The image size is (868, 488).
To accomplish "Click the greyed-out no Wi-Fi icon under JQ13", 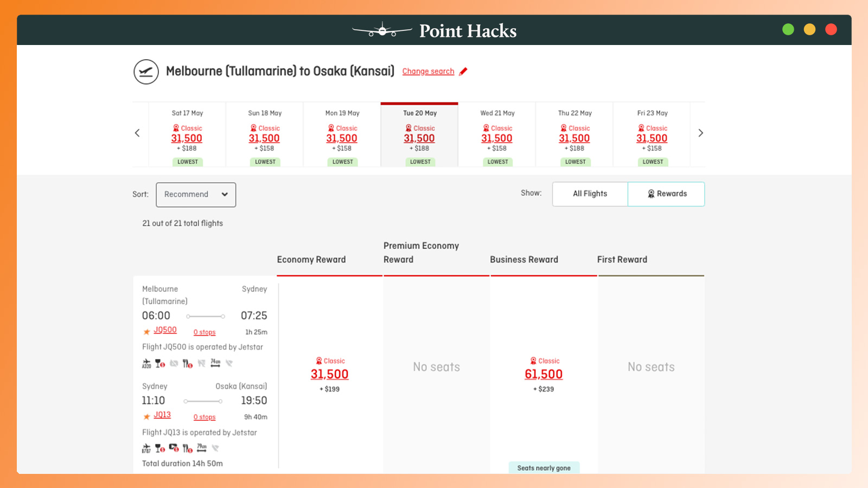I will (215, 448).
